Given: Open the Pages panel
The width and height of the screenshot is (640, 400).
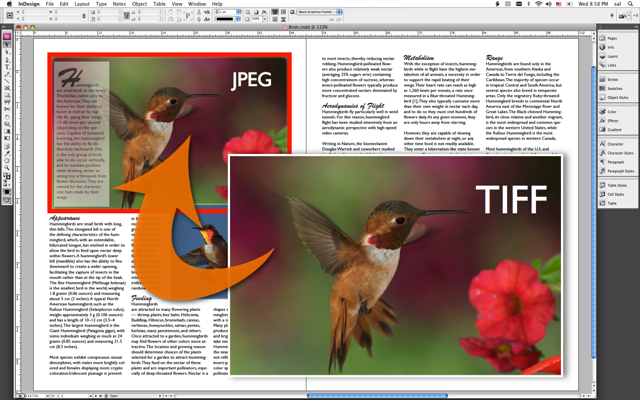Looking at the screenshot, I should pos(608,38).
